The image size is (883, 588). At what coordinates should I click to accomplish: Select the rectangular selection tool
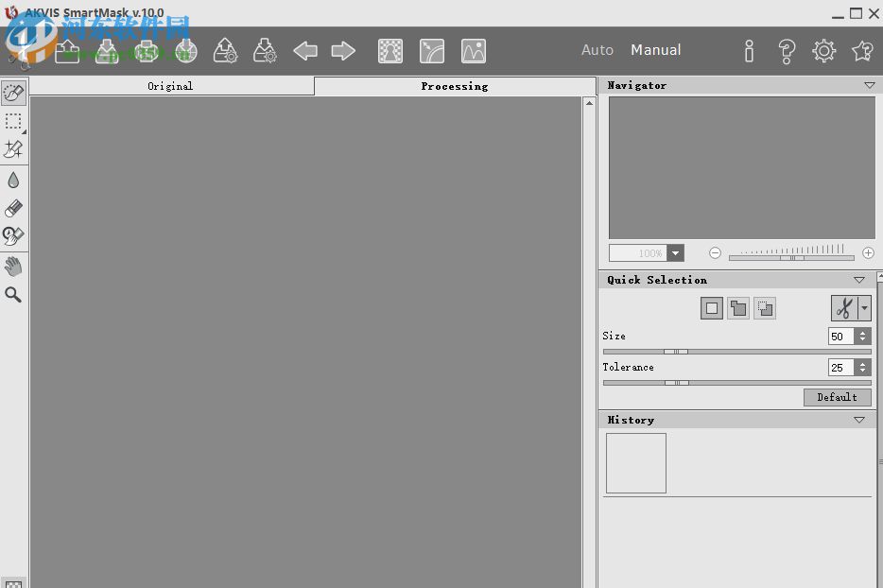coord(13,122)
